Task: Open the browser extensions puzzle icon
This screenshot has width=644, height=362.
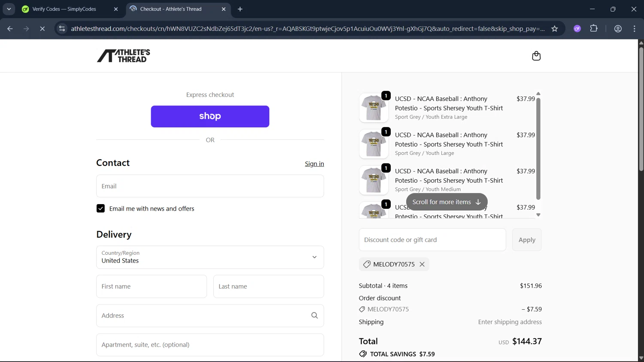Action: [594, 29]
